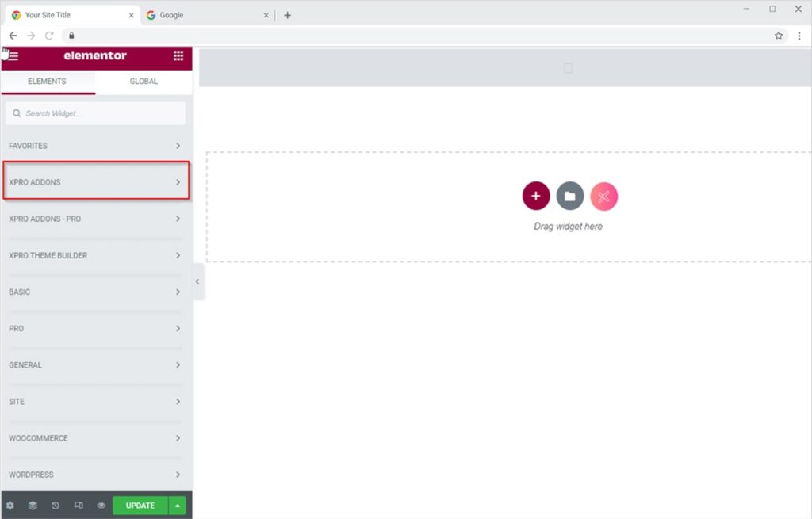Open the template library folder button
The image size is (812, 519).
click(x=569, y=197)
